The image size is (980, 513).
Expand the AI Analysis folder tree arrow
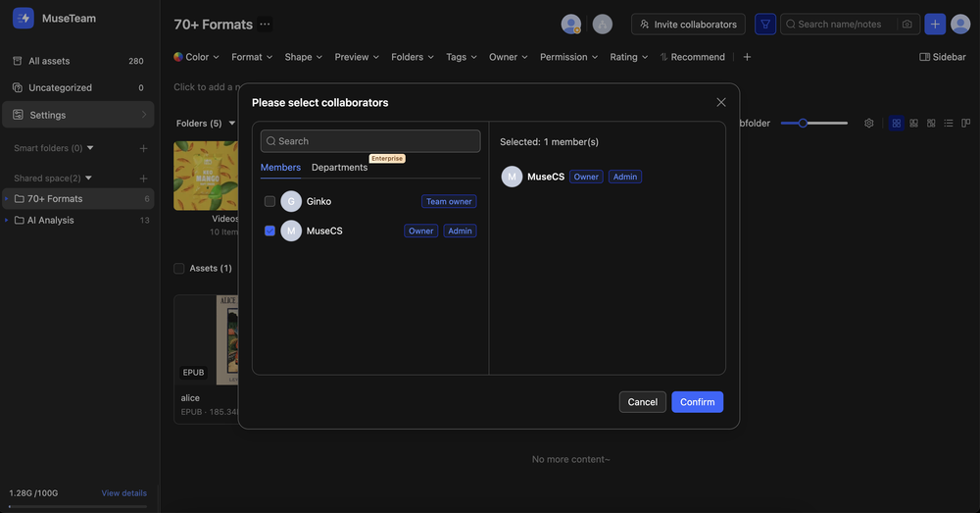coord(7,221)
